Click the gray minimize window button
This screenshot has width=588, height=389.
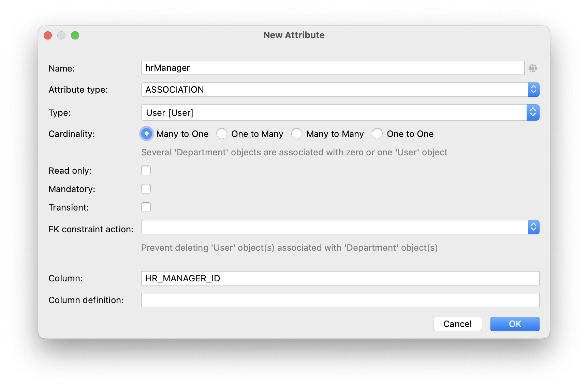(x=61, y=35)
